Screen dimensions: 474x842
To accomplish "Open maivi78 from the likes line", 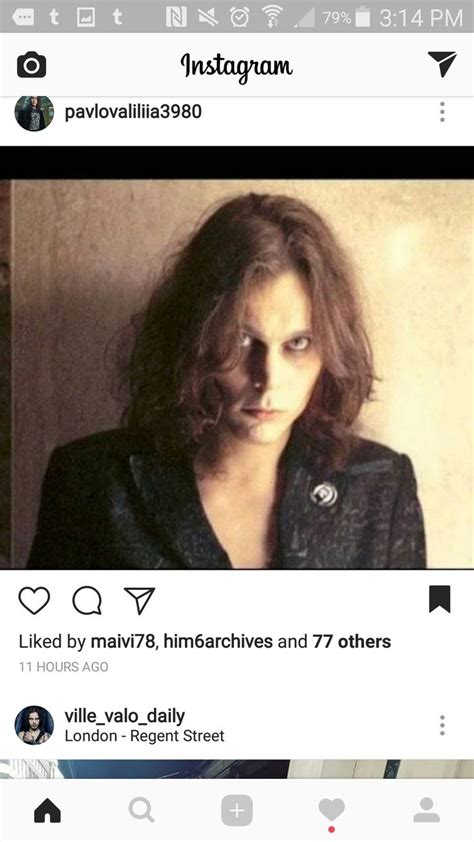I will pyautogui.click(x=123, y=641).
